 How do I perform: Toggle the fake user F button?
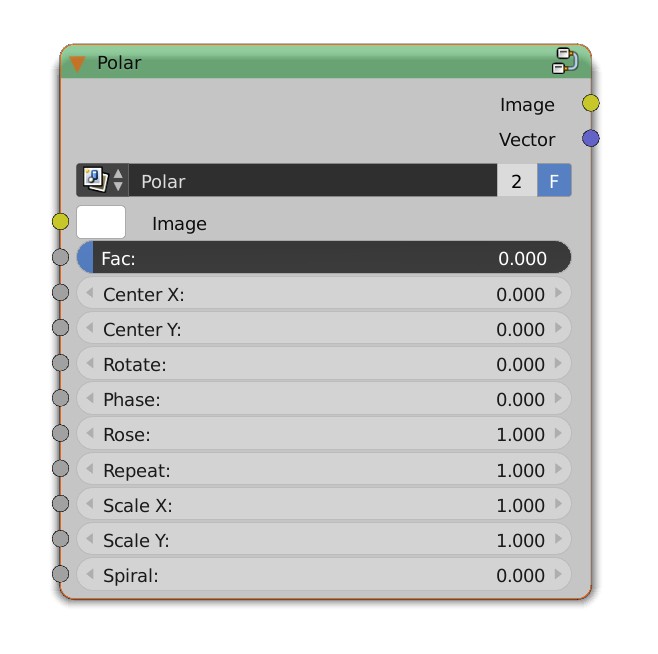[554, 181]
